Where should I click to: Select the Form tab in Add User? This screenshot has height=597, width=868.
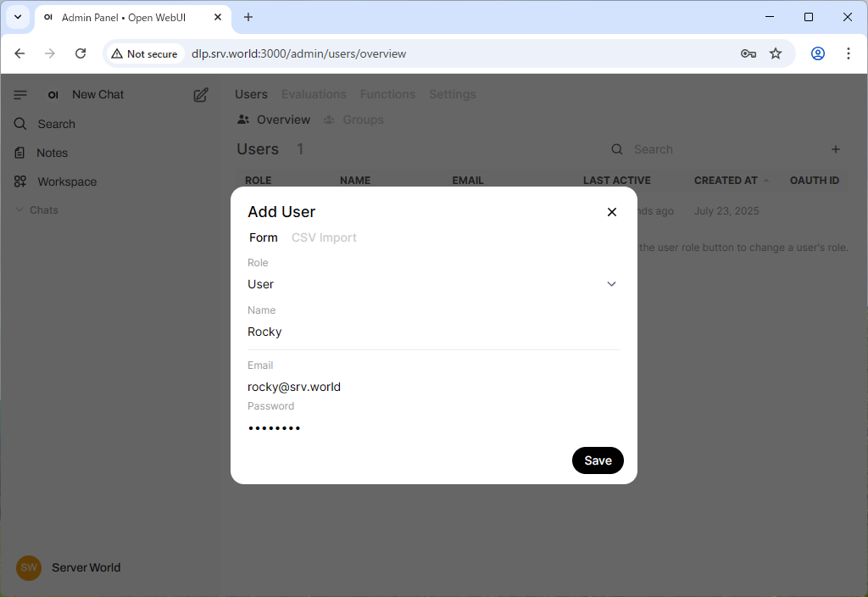pos(264,237)
